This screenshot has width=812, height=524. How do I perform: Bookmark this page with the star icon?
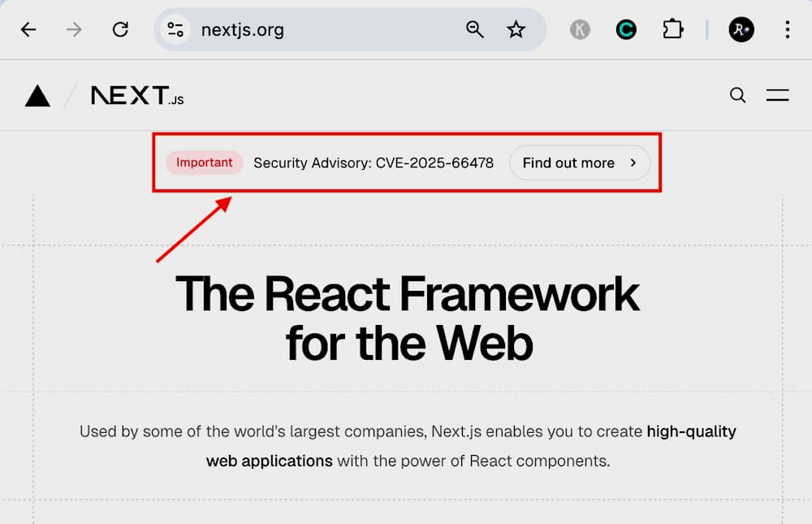516,30
